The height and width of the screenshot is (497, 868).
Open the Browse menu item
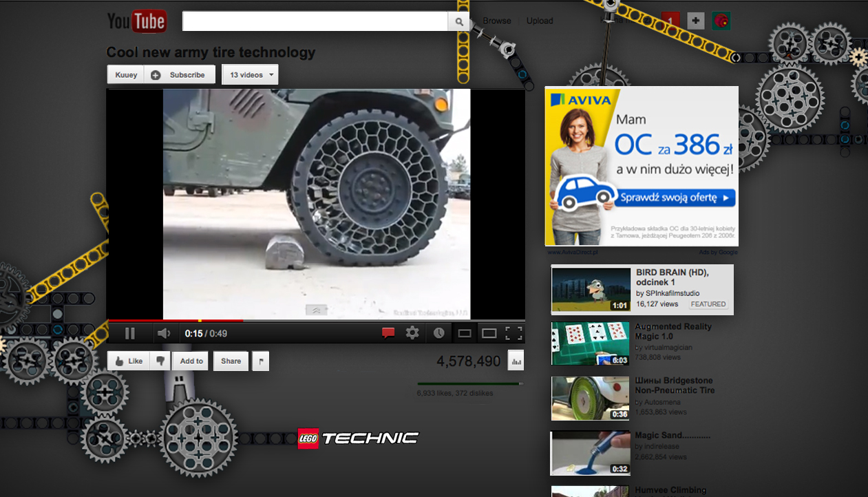pyautogui.click(x=497, y=21)
